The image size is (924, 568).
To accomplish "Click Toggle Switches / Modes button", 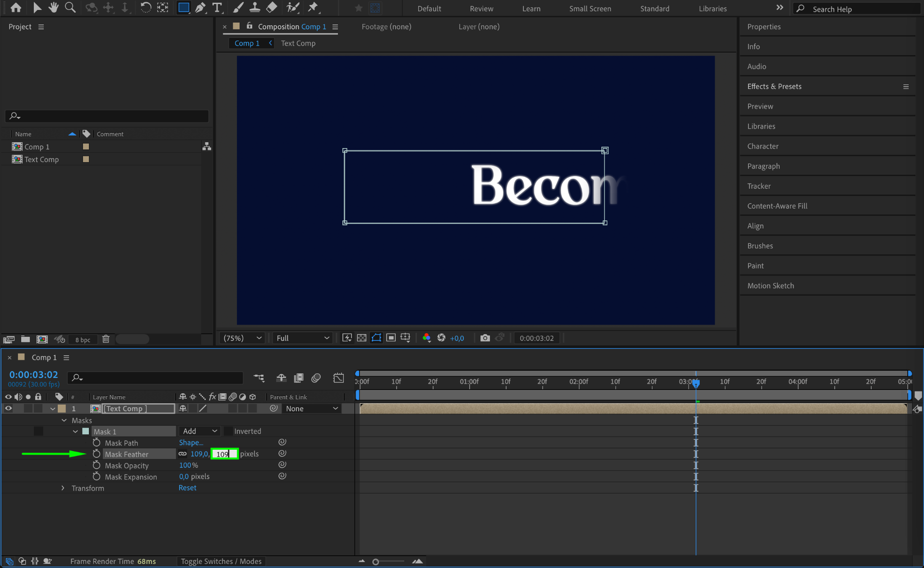I will [x=221, y=561].
